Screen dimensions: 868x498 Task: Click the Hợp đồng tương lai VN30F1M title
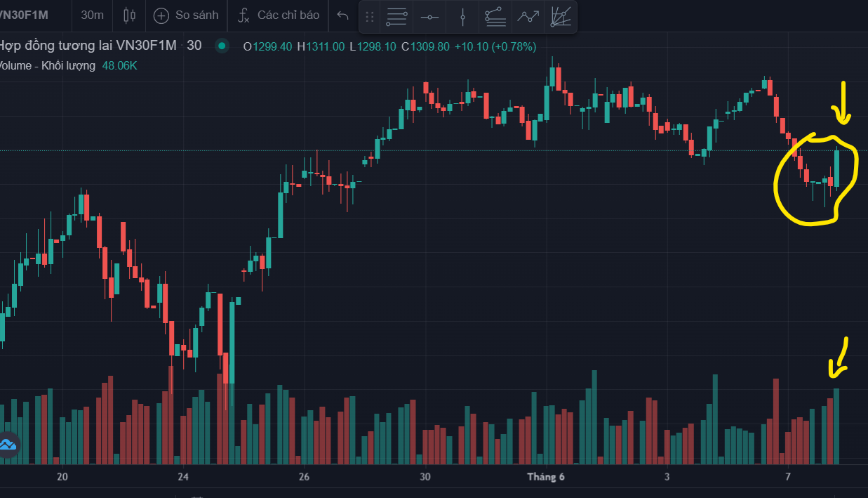click(x=88, y=46)
